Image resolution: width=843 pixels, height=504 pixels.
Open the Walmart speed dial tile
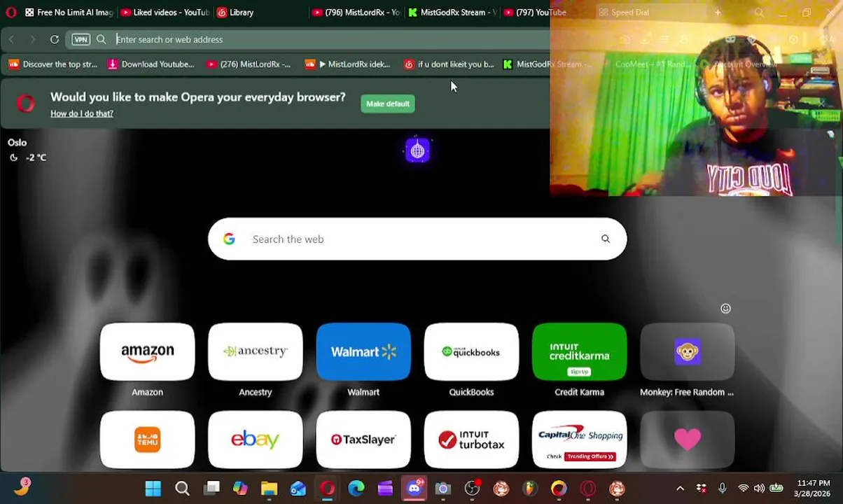pyautogui.click(x=363, y=352)
